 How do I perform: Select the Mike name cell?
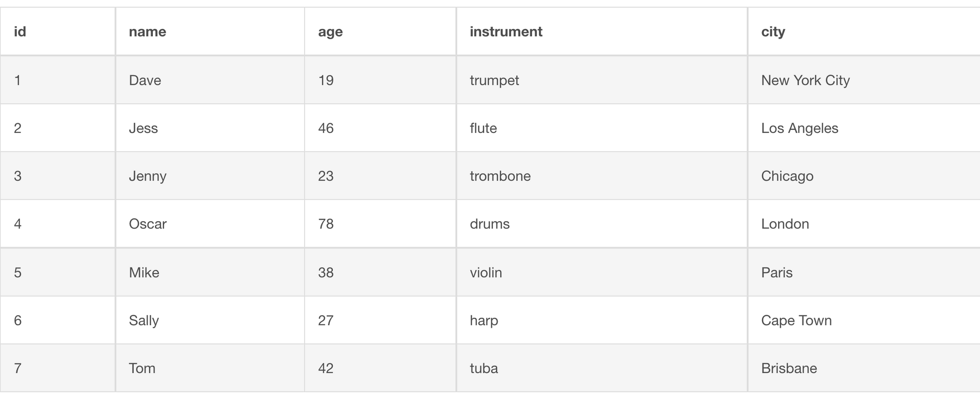click(x=210, y=272)
